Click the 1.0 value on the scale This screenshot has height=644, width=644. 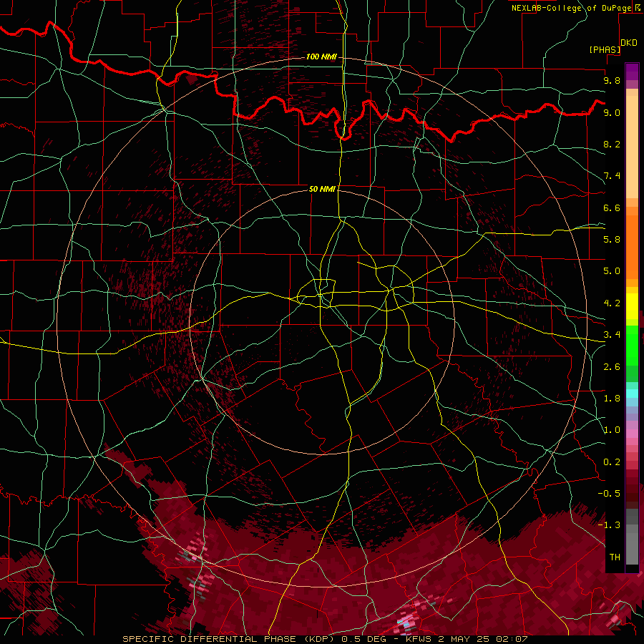(x=612, y=430)
